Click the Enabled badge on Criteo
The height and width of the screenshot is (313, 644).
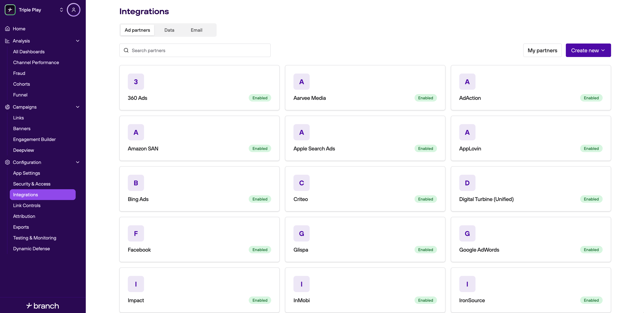[426, 199]
